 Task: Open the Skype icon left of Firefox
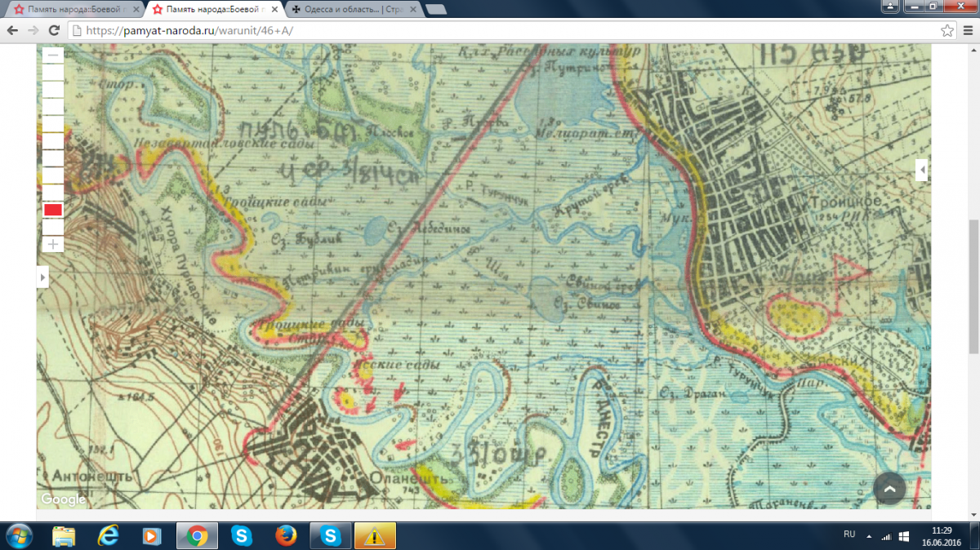241,535
